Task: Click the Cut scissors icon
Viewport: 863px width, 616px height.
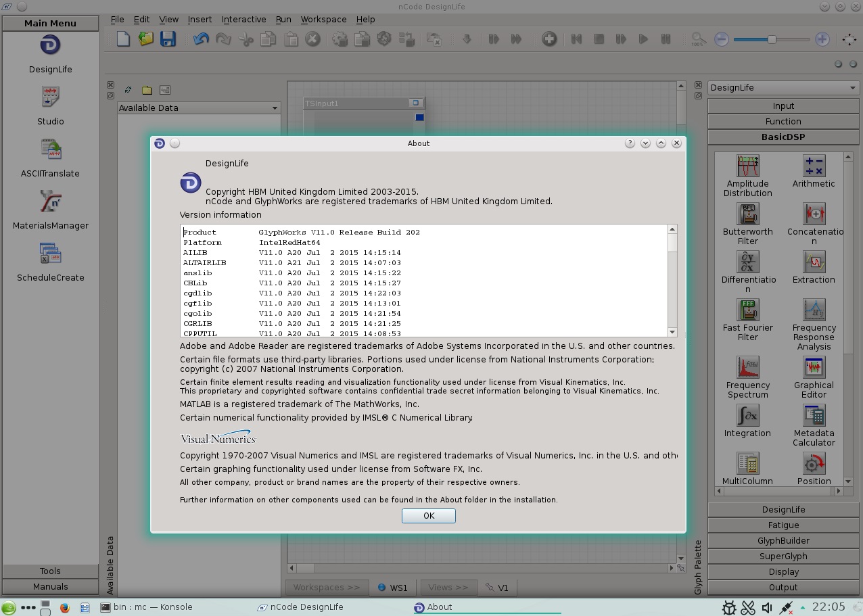Action: (x=246, y=39)
